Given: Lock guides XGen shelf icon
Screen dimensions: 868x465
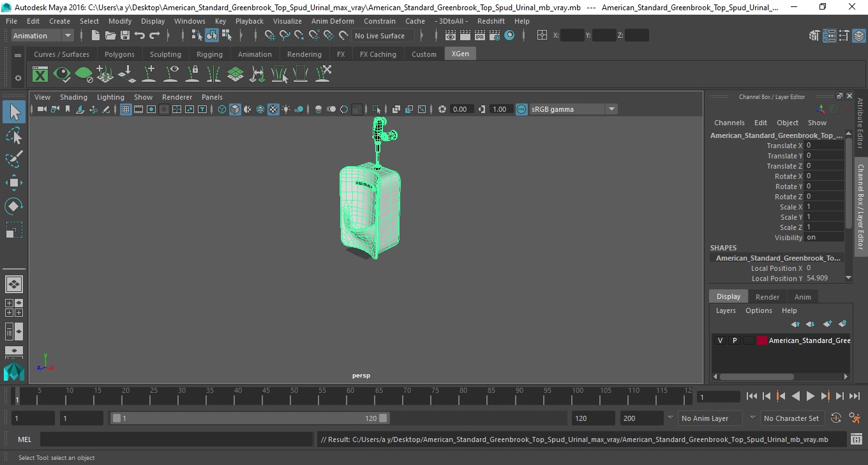Looking at the screenshot, I should pos(192,75).
